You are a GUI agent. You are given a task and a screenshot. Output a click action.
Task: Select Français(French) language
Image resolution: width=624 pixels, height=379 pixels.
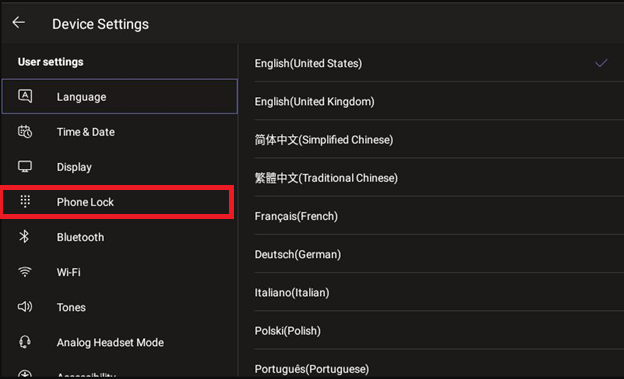(x=439, y=216)
